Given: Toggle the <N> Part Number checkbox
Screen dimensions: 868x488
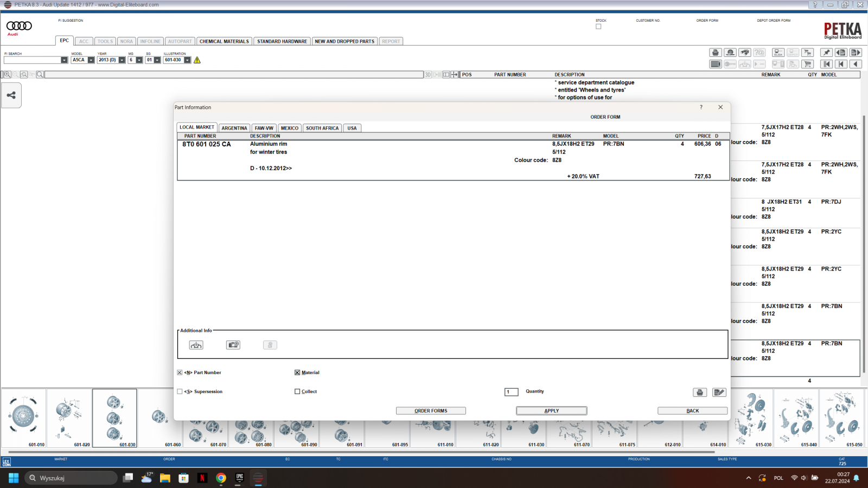Looking at the screenshot, I should point(180,373).
